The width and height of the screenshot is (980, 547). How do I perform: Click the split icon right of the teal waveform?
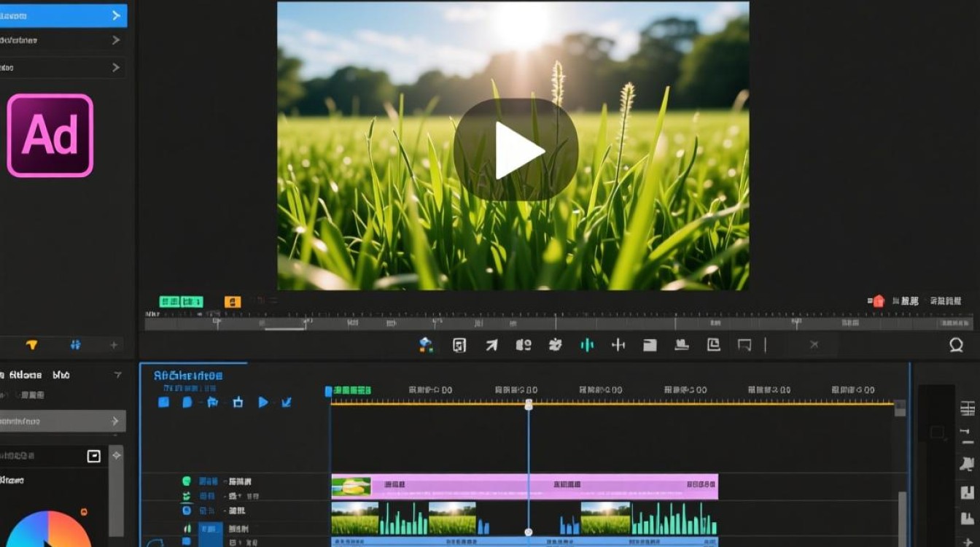click(618, 345)
